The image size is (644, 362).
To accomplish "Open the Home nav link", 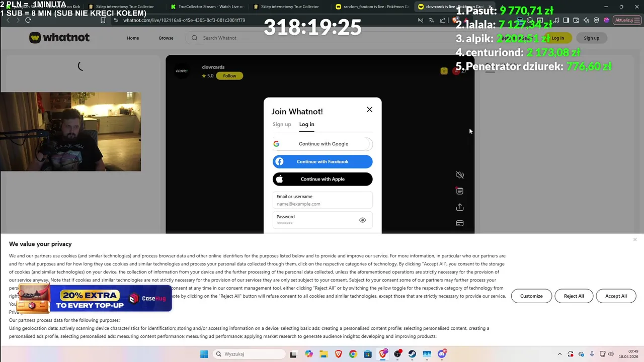I will (133, 38).
